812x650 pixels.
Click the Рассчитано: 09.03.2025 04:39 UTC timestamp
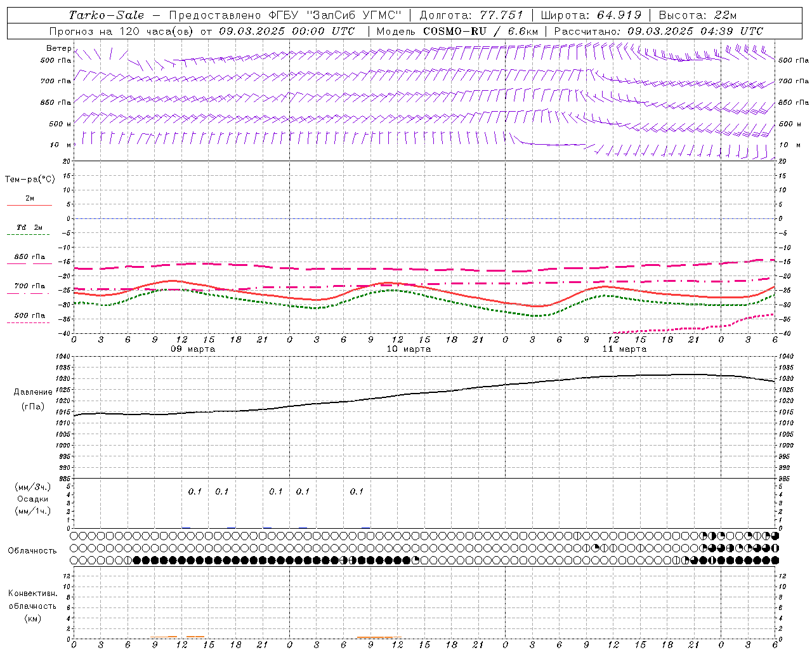658,31
